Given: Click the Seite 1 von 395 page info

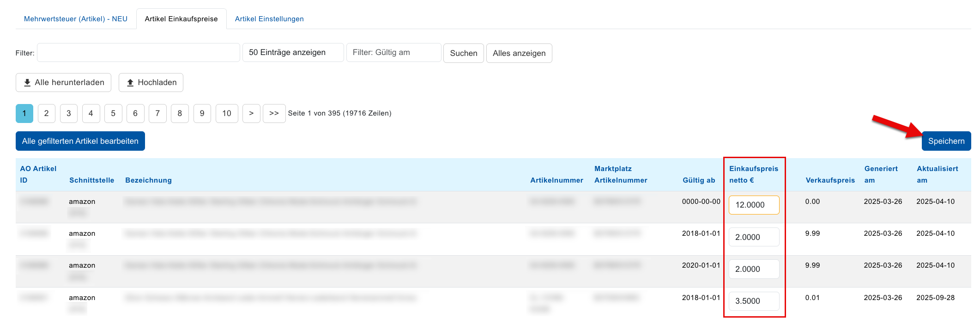Looking at the screenshot, I should (x=340, y=113).
